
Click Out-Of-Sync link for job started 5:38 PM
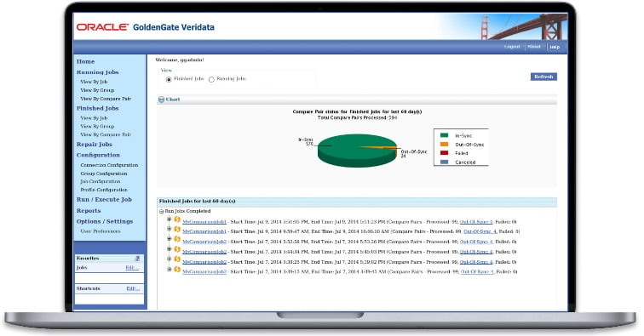point(476,262)
